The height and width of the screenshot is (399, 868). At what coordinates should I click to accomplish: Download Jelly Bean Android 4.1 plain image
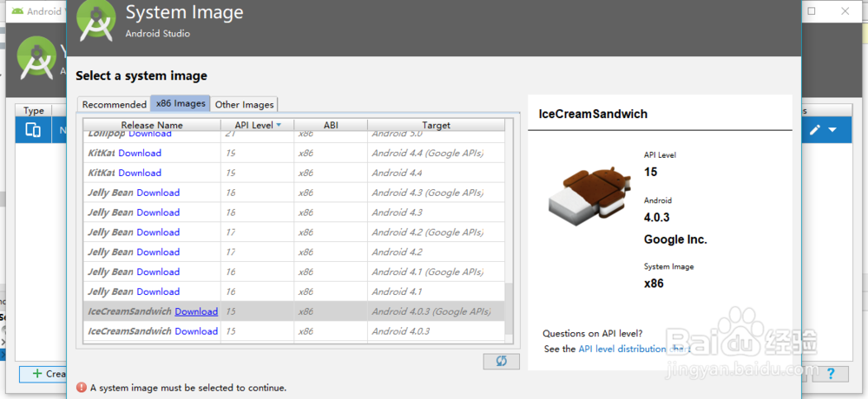pyautogui.click(x=158, y=291)
